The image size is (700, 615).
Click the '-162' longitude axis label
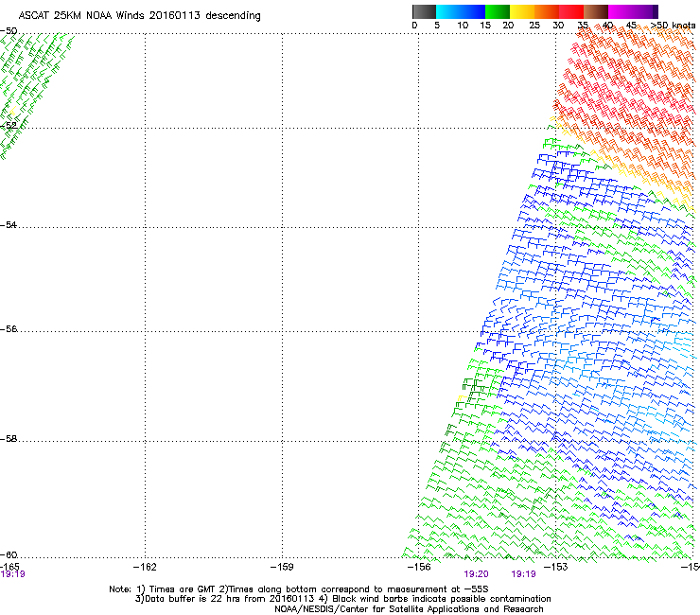tap(145, 567)
